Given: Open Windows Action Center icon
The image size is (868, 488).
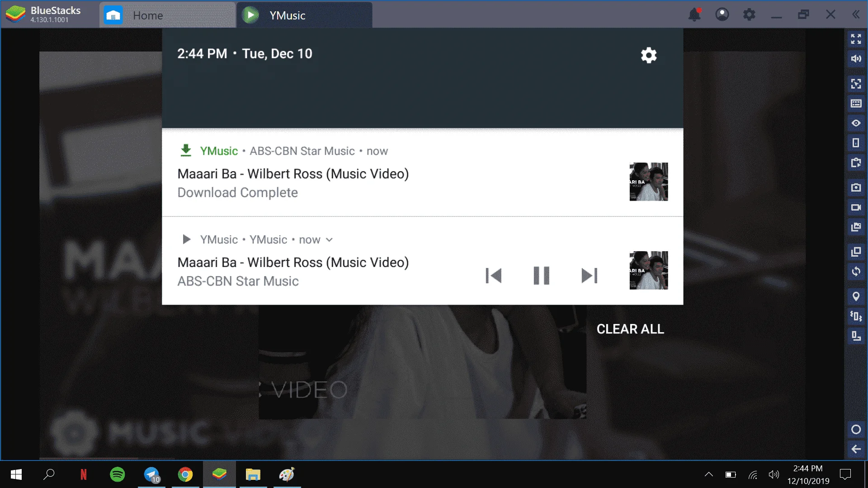Looking at the screenshot, I should (845, 474).
